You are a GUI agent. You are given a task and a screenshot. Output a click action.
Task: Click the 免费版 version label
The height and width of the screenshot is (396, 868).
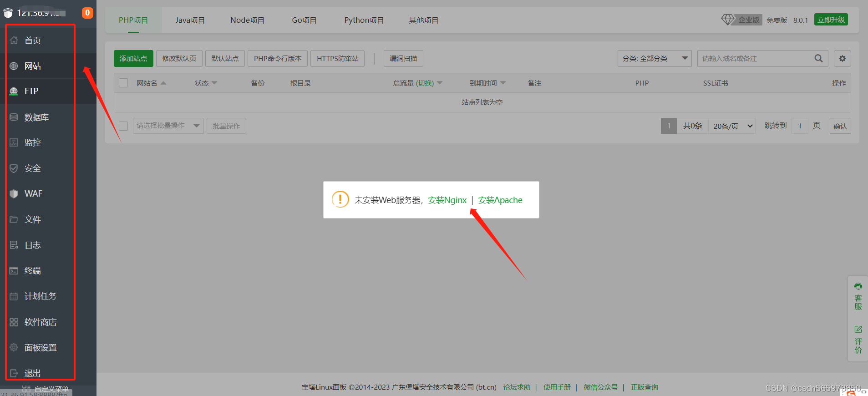click(777, 20)
